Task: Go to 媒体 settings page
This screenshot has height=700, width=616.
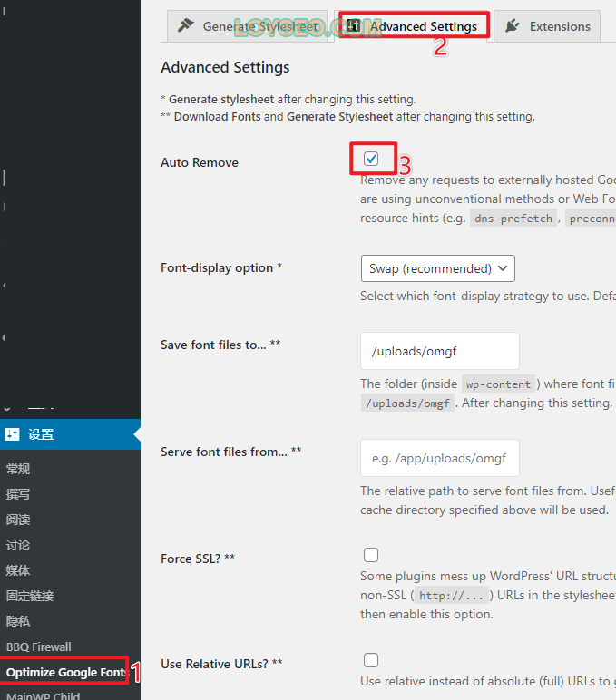Action: click(x=18, y=570)
